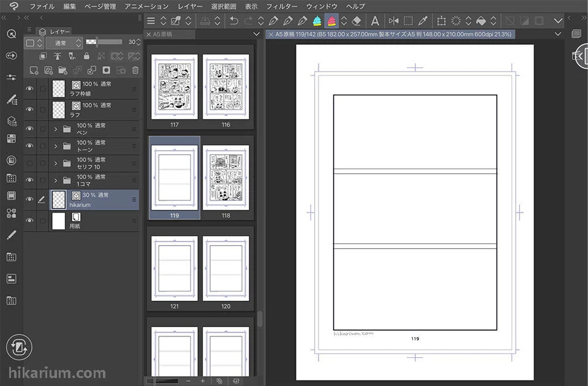Click the minus zoom button in page manager

coord(188,380)
